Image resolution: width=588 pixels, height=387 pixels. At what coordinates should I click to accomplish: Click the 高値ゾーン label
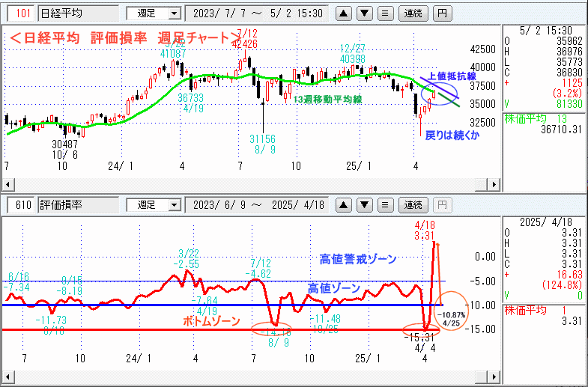[x=334, y=288]
